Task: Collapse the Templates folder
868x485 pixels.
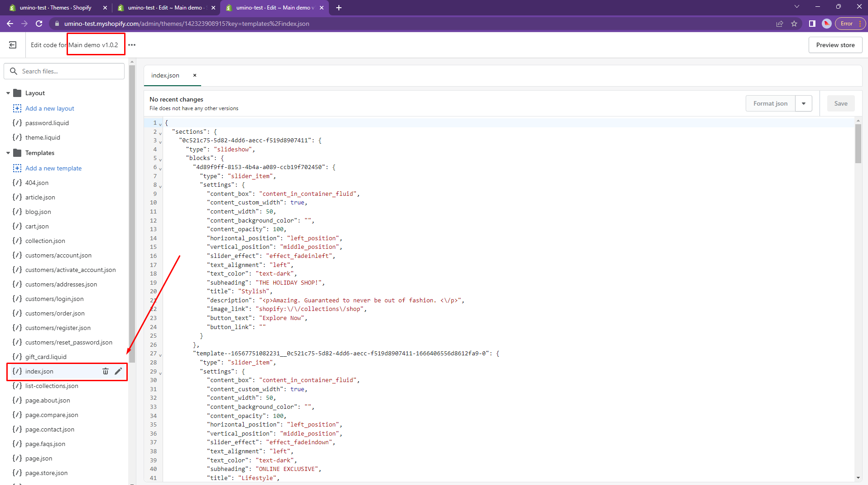Action: [x=8, y=153]
